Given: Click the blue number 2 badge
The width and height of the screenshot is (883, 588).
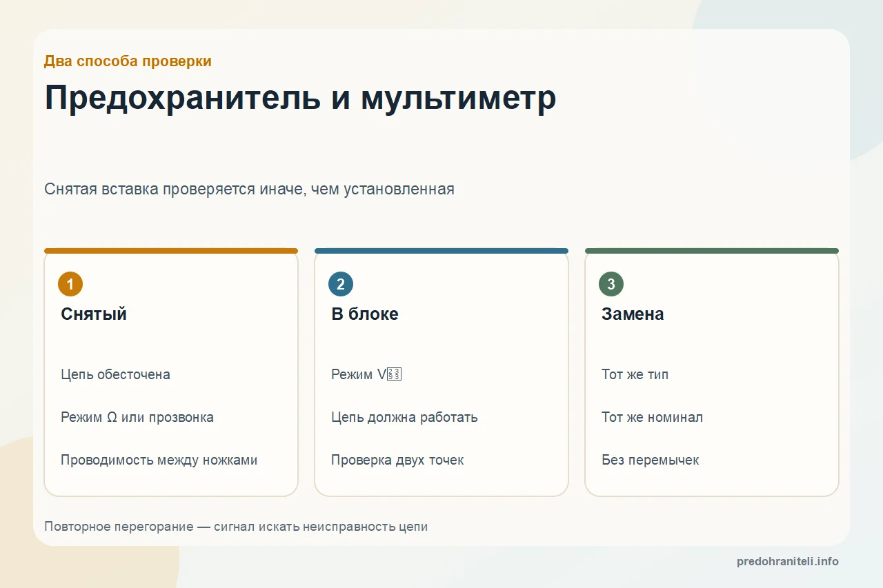Looking at the screenshot, I should 341,284.
